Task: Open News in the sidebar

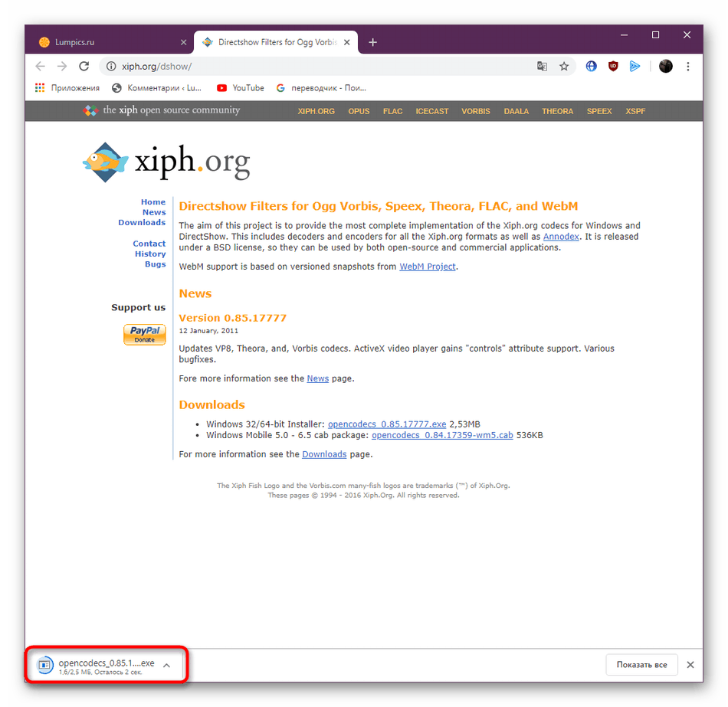Action: coord(154,212)
